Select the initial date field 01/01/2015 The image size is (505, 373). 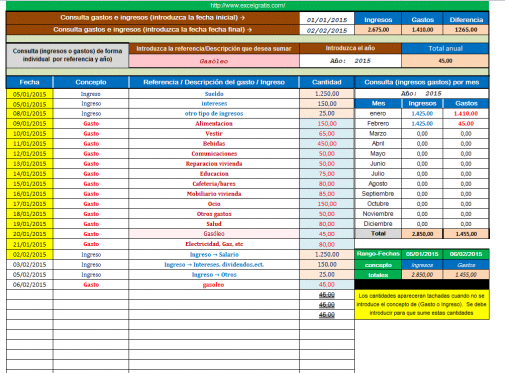[327, 20]
